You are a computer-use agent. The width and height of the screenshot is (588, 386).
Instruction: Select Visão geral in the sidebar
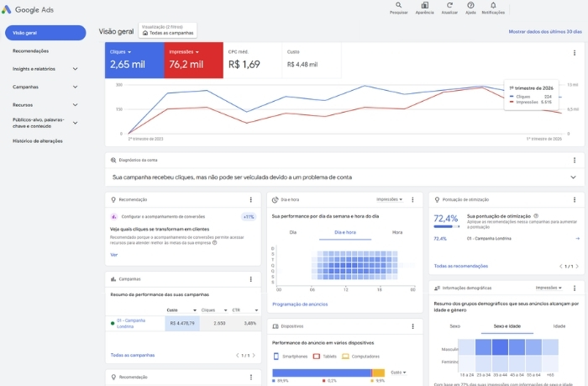(45, 33)
